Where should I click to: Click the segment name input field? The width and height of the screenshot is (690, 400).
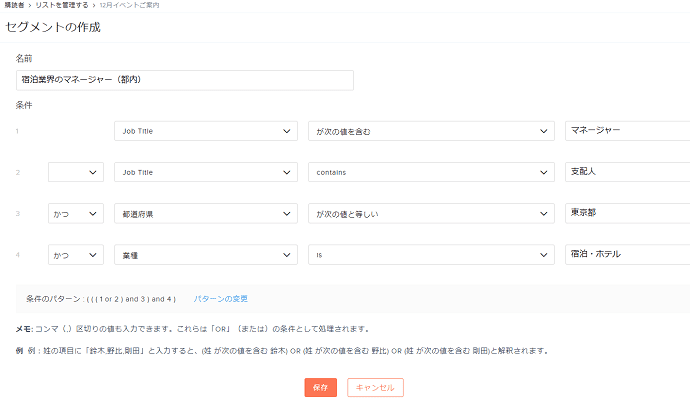coord(185,80)
